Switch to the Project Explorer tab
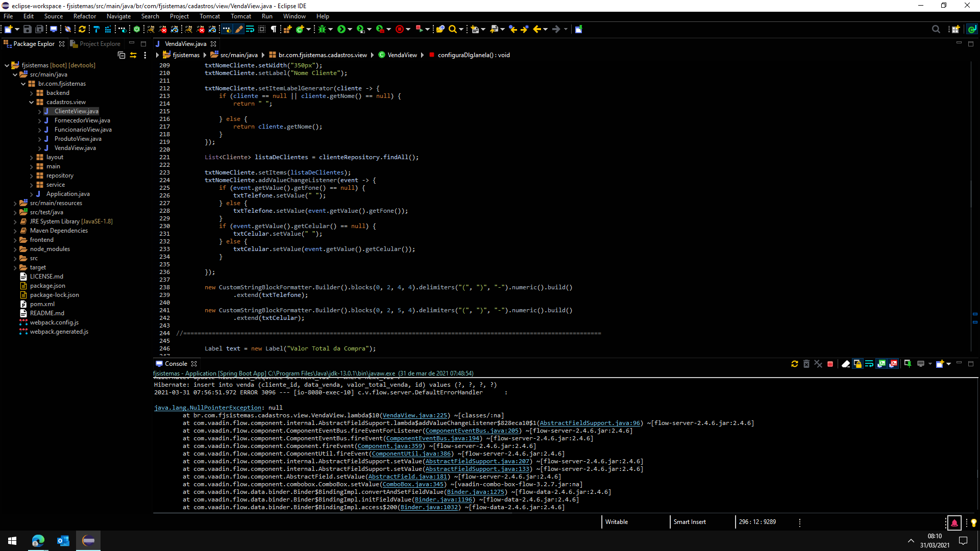This screenshot has height=551, width=980. pos(100,44)
